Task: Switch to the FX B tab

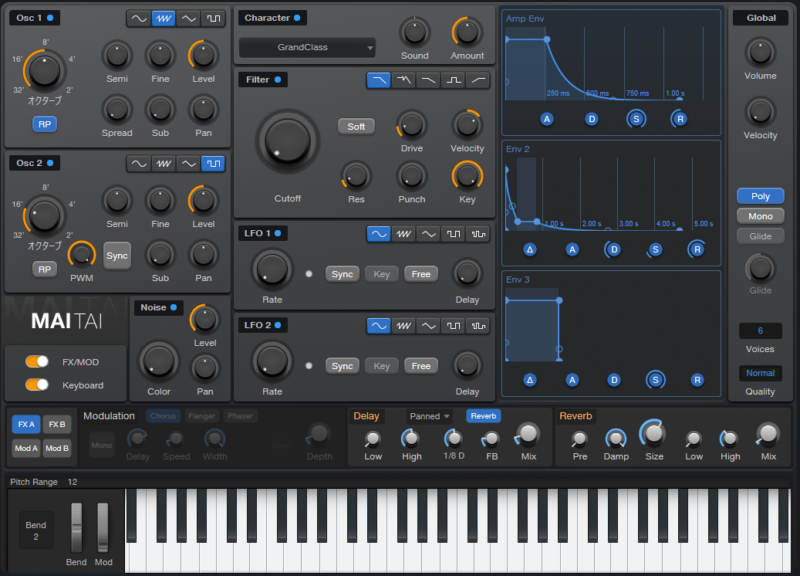Action: (56, 424)
